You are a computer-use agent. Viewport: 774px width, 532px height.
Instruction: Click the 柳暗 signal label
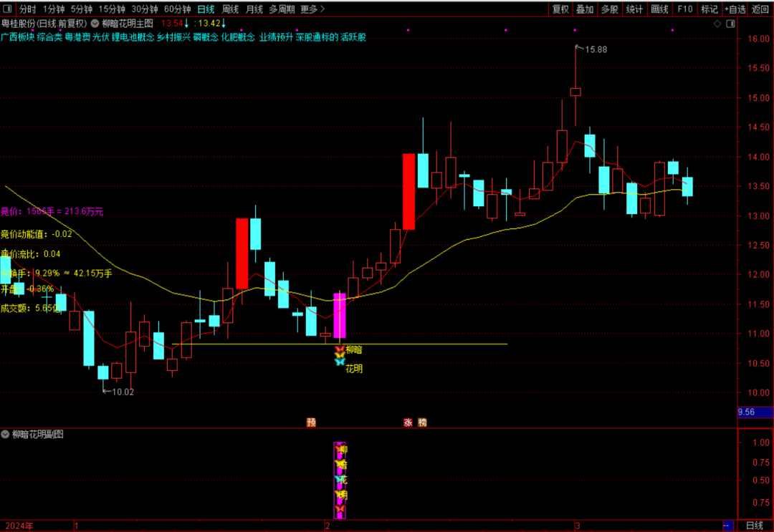point(354,350)
